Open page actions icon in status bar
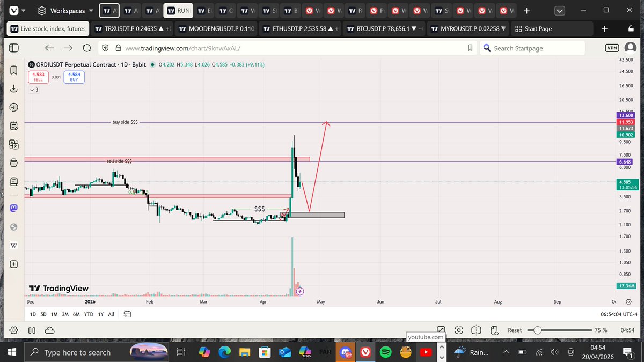Viewport: 644px width, 362px height. [x=494, y=330]
